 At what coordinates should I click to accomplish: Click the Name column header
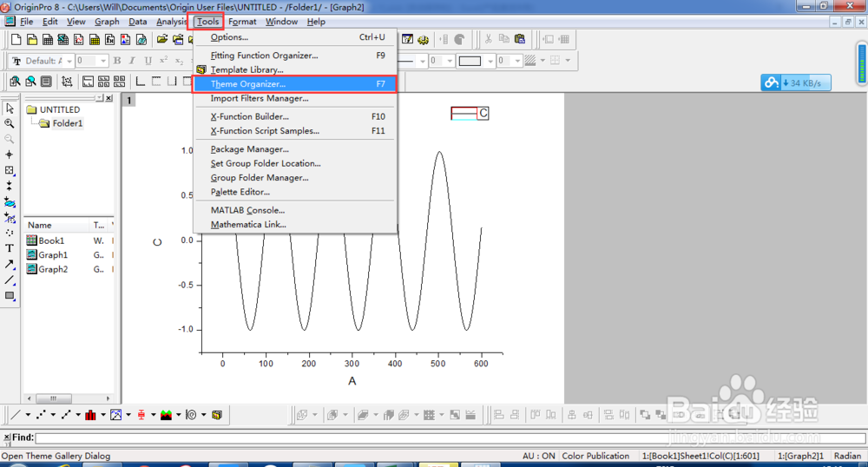coord(56,225)
